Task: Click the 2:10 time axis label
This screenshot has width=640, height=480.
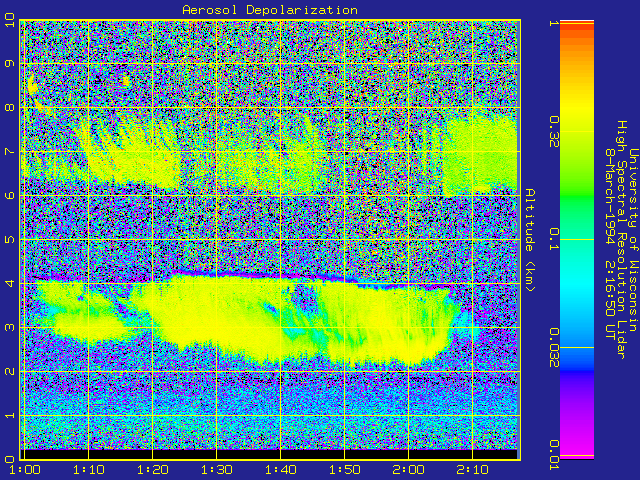Action: tap(472, 470)
